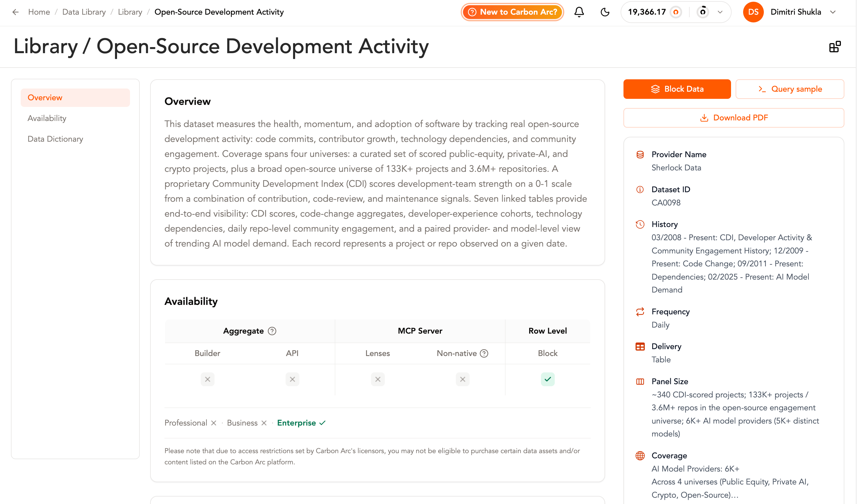The width and height of the screenshot is (857, 504).
Task: Click the Overview section heading
Action: (x=188, y=102)
